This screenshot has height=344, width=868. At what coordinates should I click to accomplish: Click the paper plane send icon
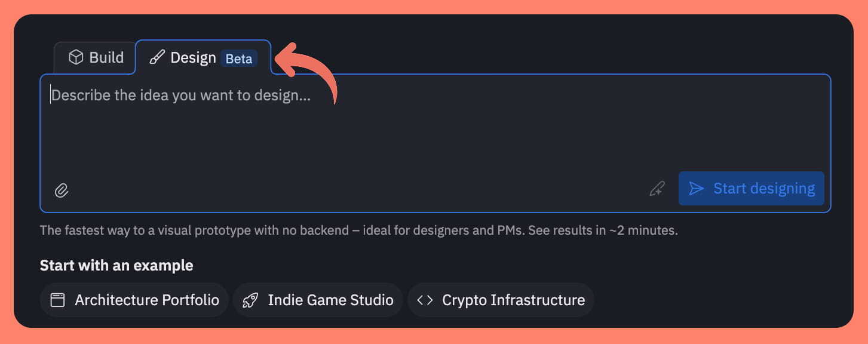click(x=696, y=189)
